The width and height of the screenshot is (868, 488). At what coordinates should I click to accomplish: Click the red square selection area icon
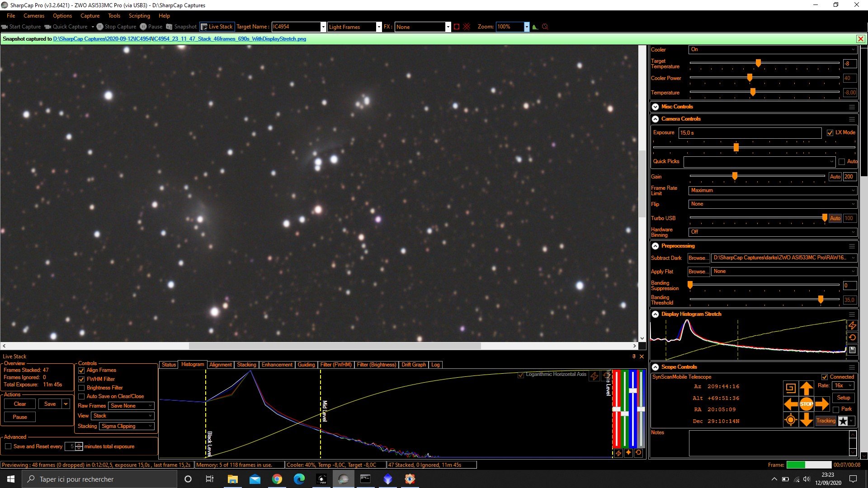[x=457, y=27]
